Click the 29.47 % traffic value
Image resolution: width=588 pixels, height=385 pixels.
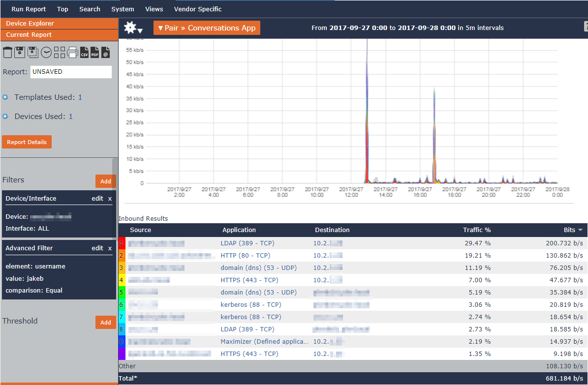478,243
